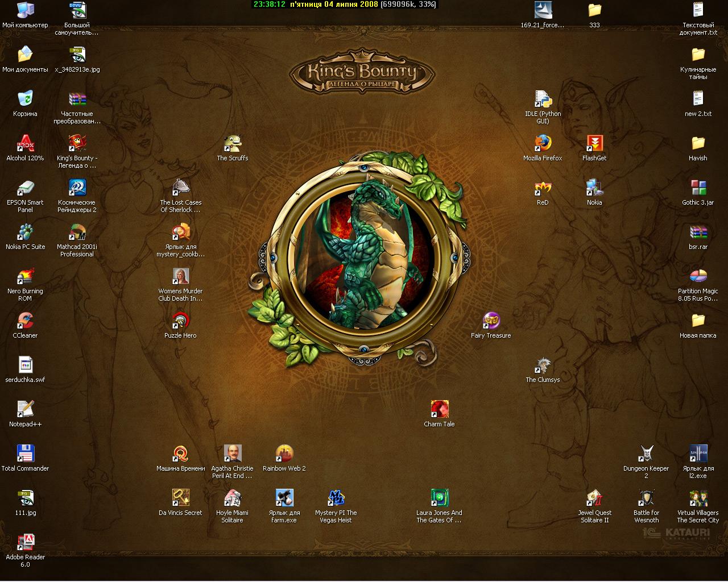
Task: Open Текстовый документ.txt file
Action: click(x=698, y=10)
